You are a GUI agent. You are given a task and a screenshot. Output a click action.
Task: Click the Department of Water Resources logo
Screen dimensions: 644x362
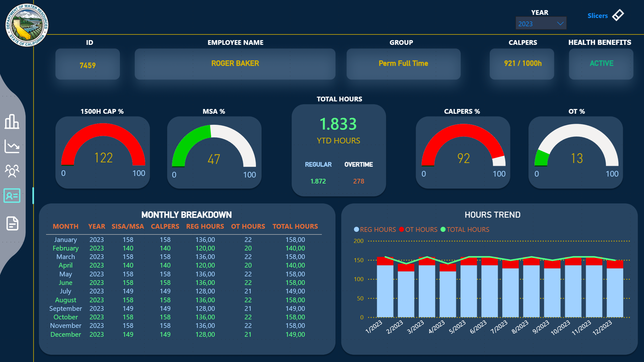[x=27, y=25]
